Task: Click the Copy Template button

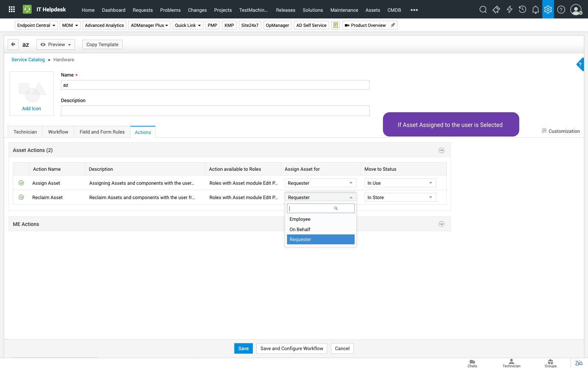Action: tap(103, 45)
